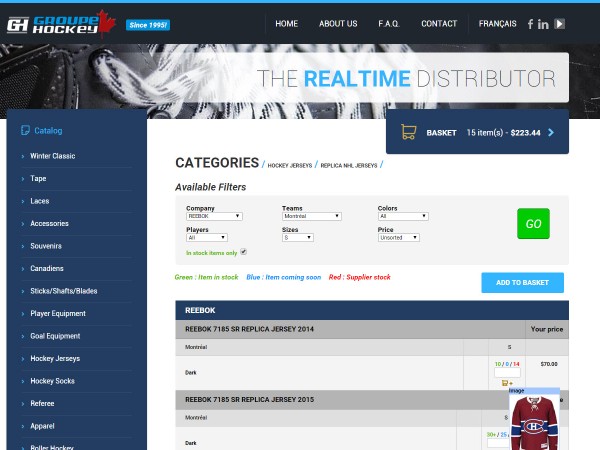Open the Sizes dropdown
Viewport: 600px width, 450px height.
[298, 238]
